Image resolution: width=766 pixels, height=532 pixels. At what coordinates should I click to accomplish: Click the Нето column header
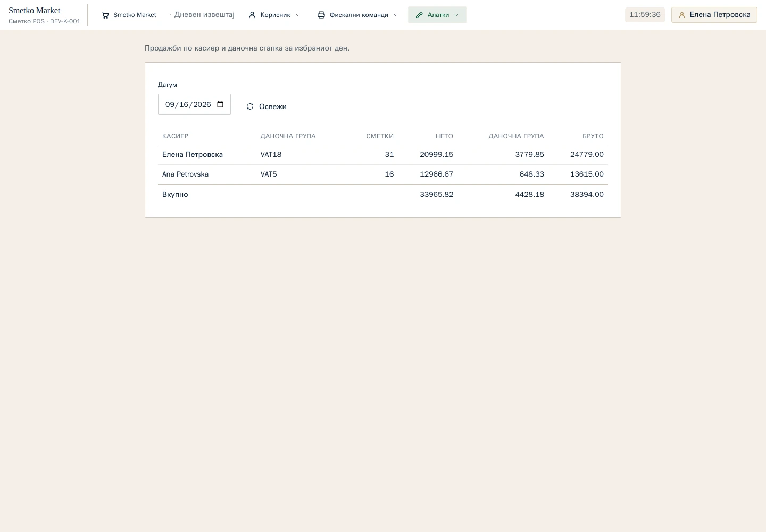pos(444,136)
